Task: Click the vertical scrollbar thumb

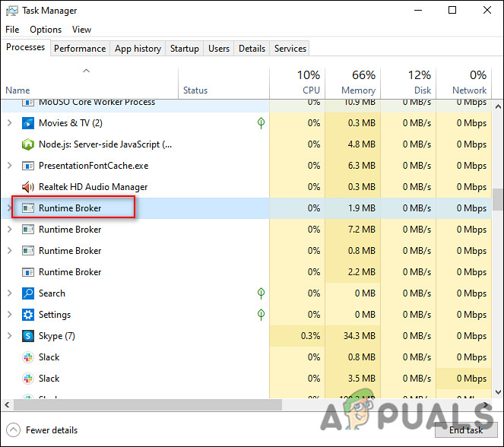Action: (498, 200)
